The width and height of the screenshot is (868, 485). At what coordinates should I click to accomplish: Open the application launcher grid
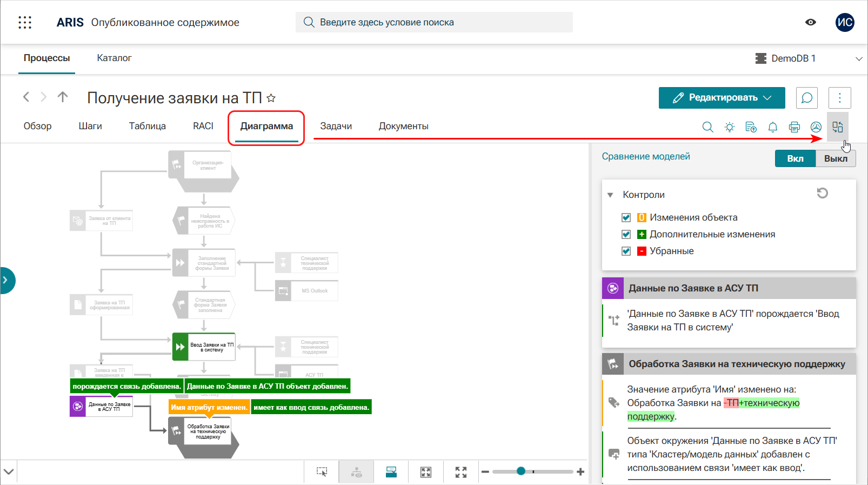25,22
